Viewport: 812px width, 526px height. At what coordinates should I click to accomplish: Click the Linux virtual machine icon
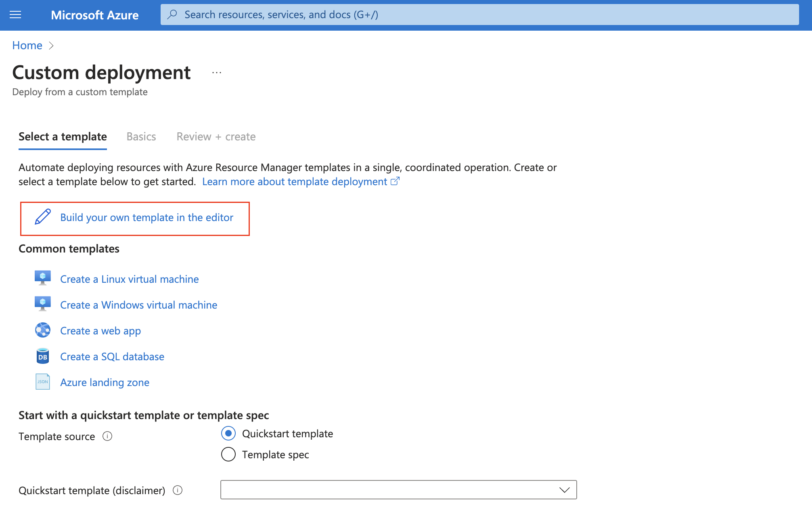(43, 278)
